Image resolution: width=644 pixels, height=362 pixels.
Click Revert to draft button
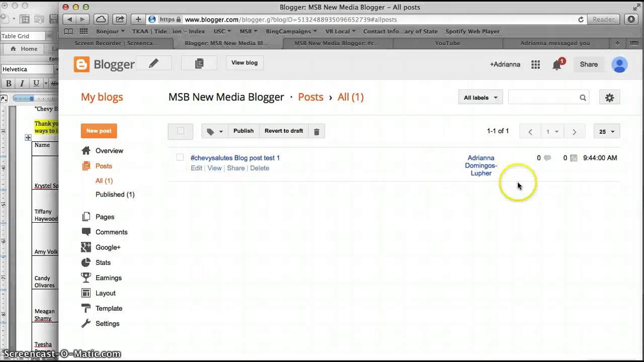pos(284,131)
